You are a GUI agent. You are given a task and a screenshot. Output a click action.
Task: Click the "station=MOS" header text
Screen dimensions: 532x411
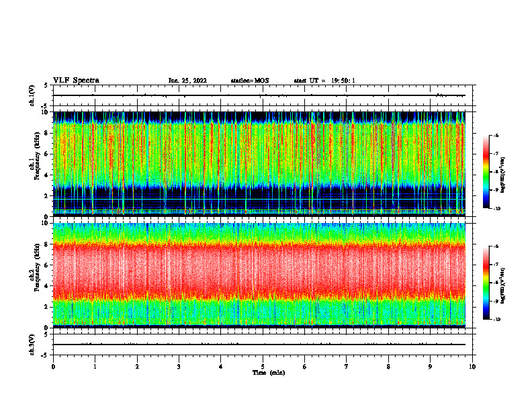(x=250, y=81)
